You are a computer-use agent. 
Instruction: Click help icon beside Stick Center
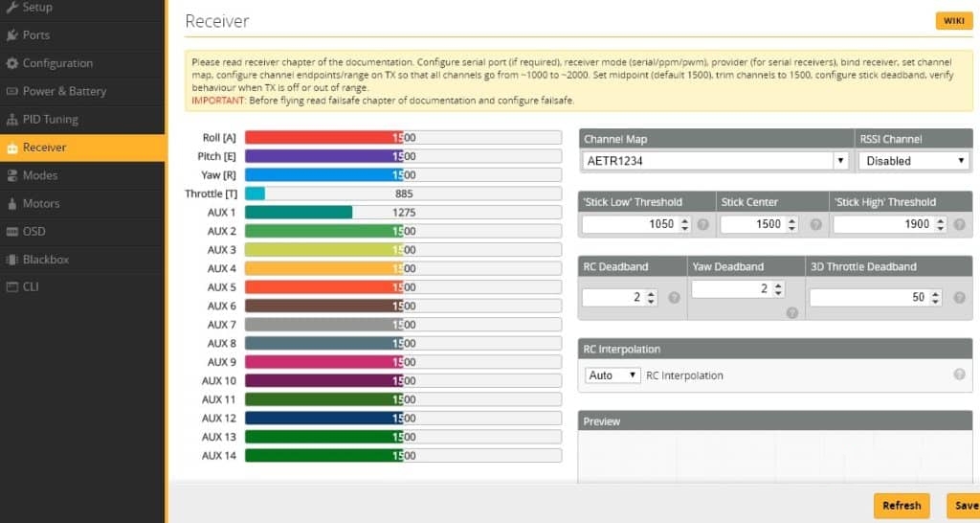815,224
